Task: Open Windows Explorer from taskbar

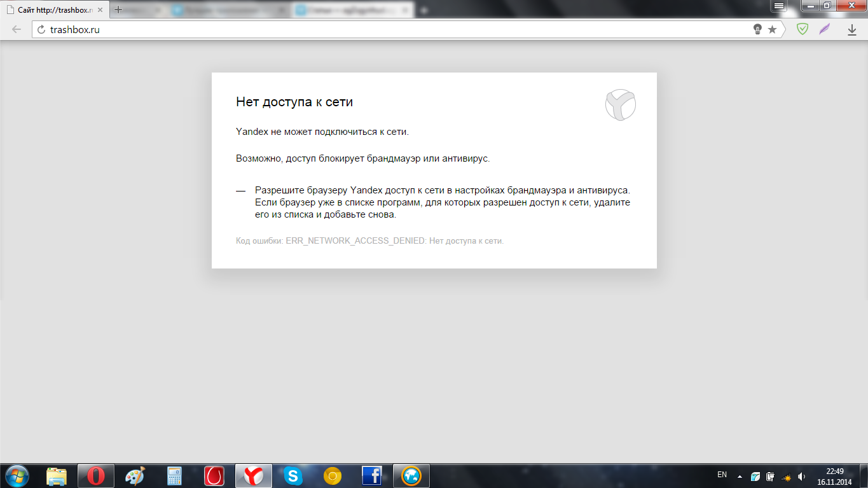Action: tap(57, 476)
